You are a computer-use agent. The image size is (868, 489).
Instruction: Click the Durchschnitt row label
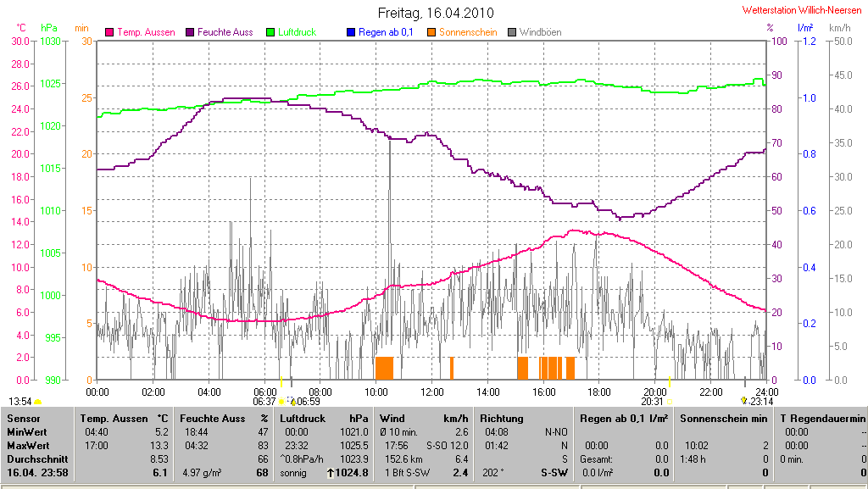click(x=37, y=459)
